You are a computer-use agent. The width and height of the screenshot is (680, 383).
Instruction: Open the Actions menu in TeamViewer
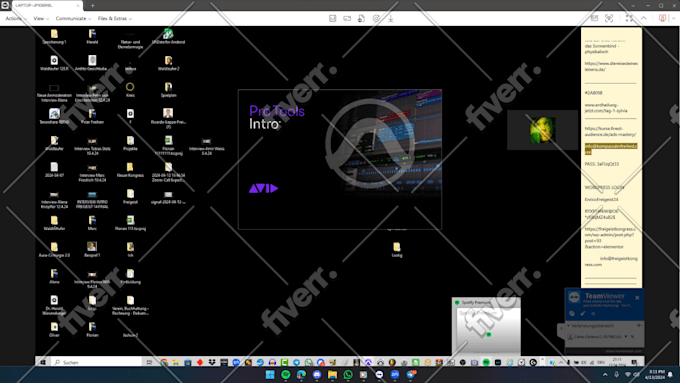[x=16, y=19]
